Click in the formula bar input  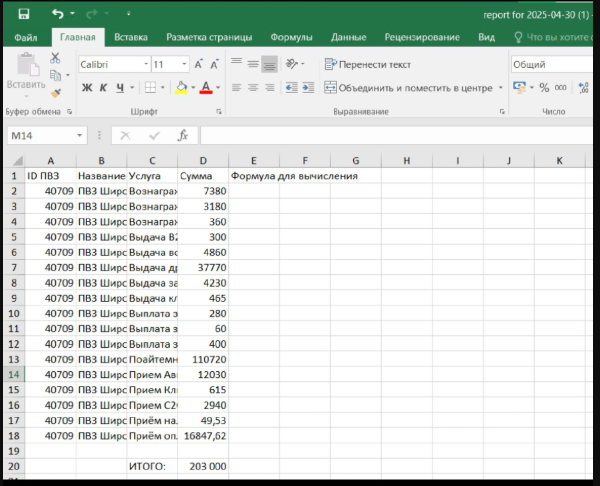coord(396,135)
